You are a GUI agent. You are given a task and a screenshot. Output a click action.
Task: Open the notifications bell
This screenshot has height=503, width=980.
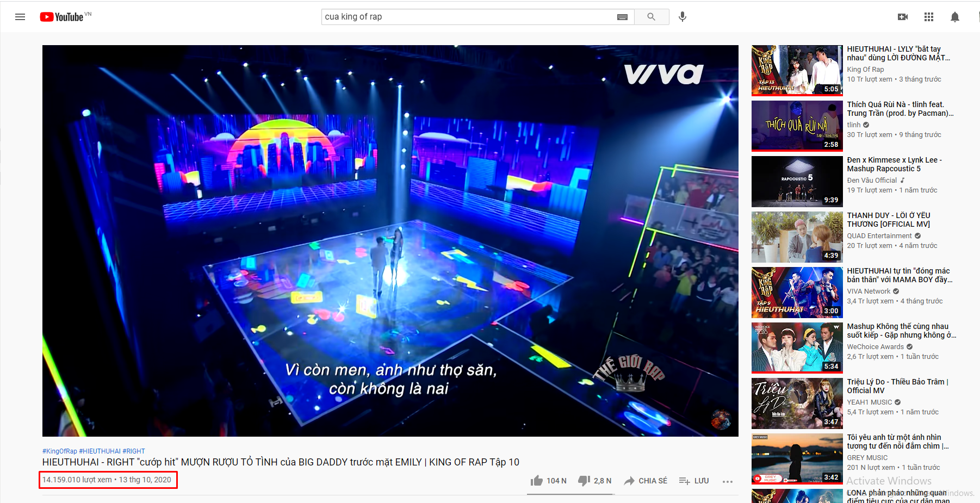click(x=955, y=17)
